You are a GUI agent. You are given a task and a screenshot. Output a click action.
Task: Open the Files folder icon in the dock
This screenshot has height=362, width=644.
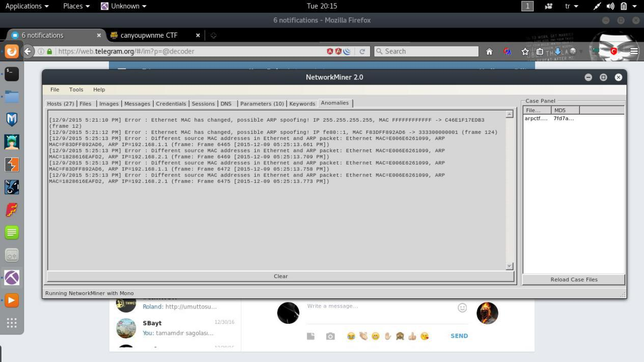click(12, 96)
